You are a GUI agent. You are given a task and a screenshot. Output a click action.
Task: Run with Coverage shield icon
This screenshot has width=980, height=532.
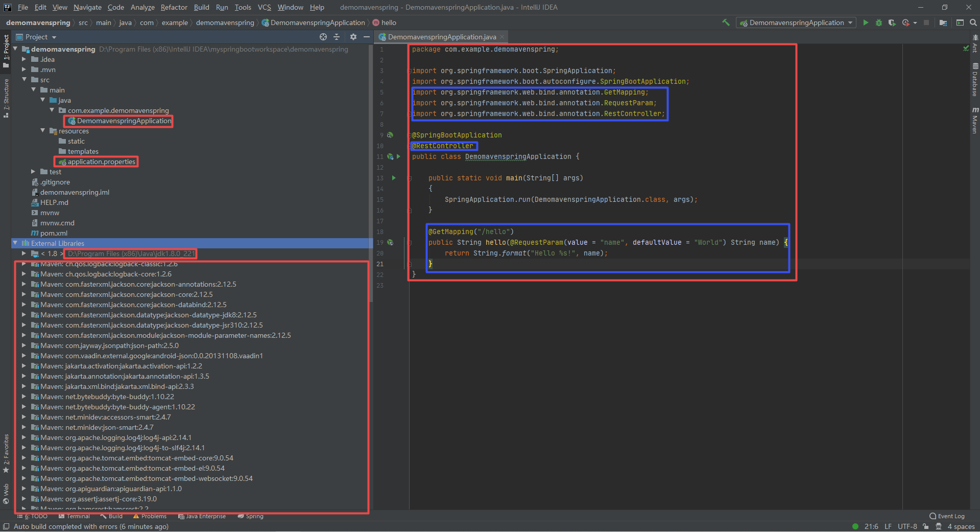(892, 22)
